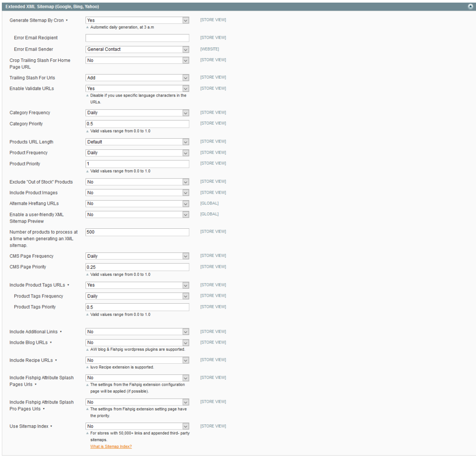This screenshot has height=456, width=476.
Task: Click the number of products to process field
Action: tap(137, 232)
